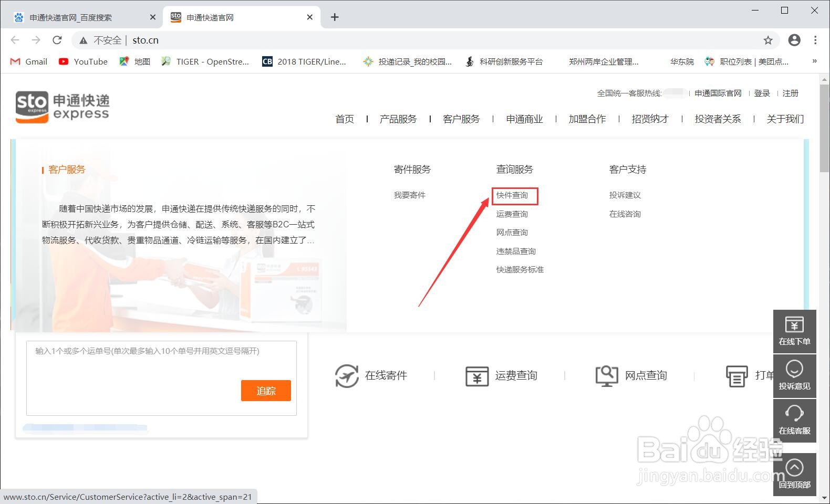Click 运费查询 yen icon shortcut
The height and width of the screenshot is (504, 830).
(477, 376)
